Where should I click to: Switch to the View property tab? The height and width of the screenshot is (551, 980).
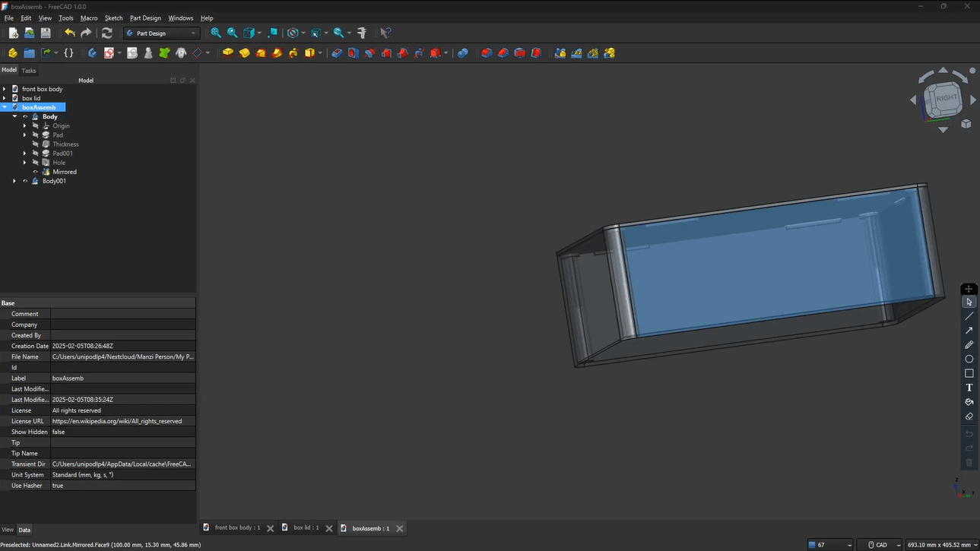[x=8, y=530]
